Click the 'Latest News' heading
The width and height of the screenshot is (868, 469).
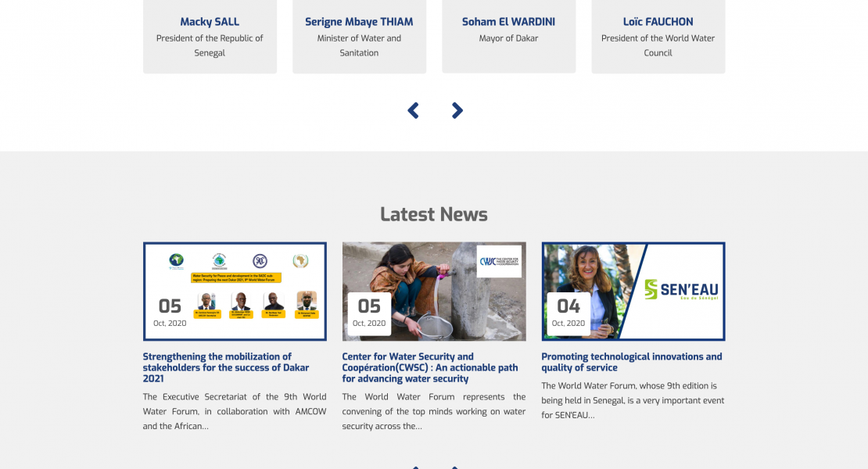(434, 214)
